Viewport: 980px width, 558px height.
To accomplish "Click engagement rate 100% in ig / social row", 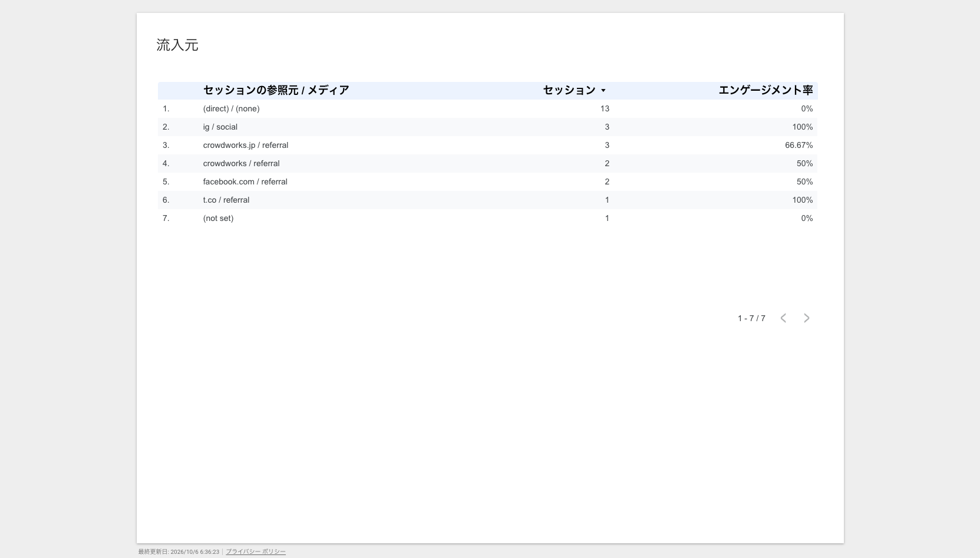I will coord(802,127).
